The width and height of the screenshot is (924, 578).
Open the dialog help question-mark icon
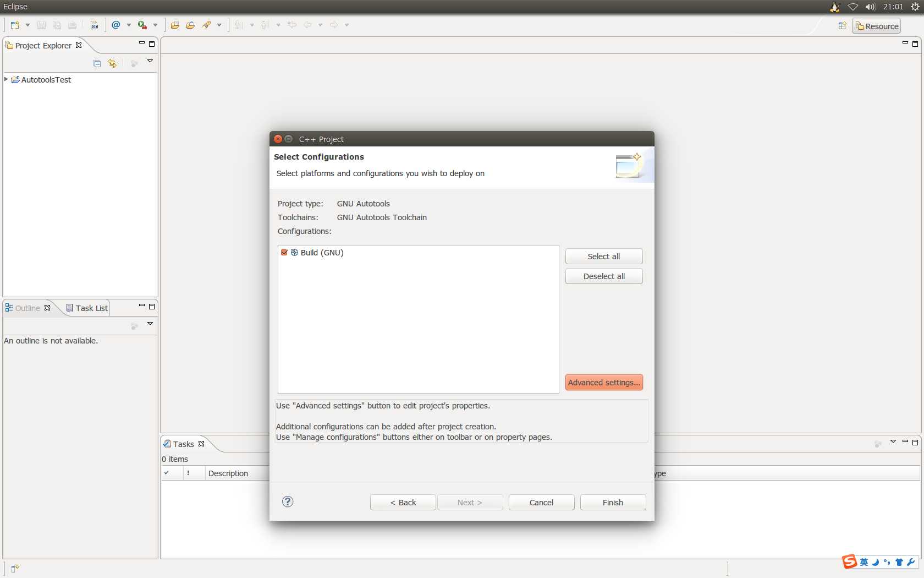coord(288,501)
